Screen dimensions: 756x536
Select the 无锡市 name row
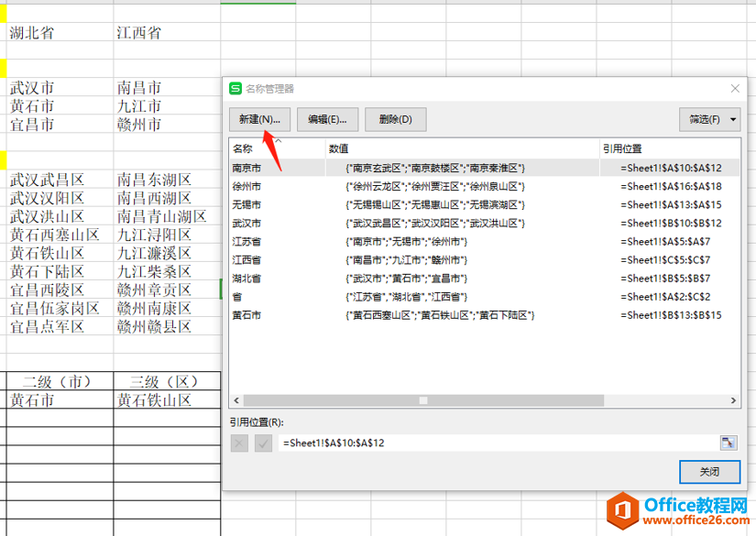(485, 204)
